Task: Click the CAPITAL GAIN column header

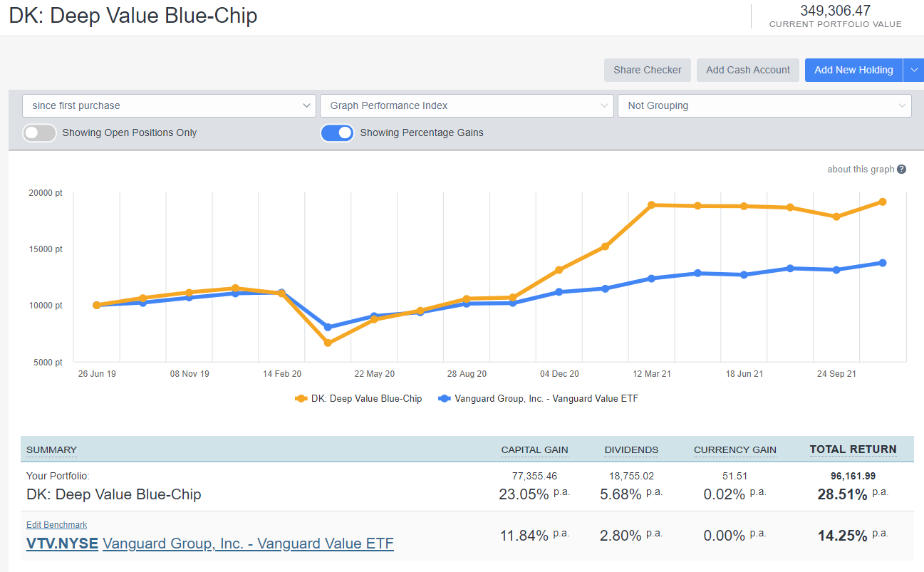Action: 534,449
